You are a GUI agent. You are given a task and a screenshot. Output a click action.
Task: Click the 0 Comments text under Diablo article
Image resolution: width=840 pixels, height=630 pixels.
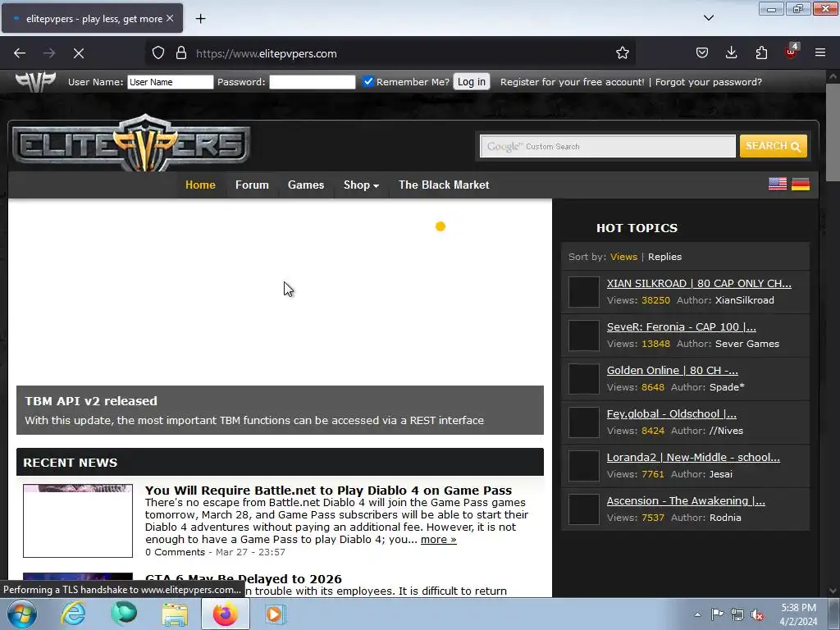tap(176, 552)
